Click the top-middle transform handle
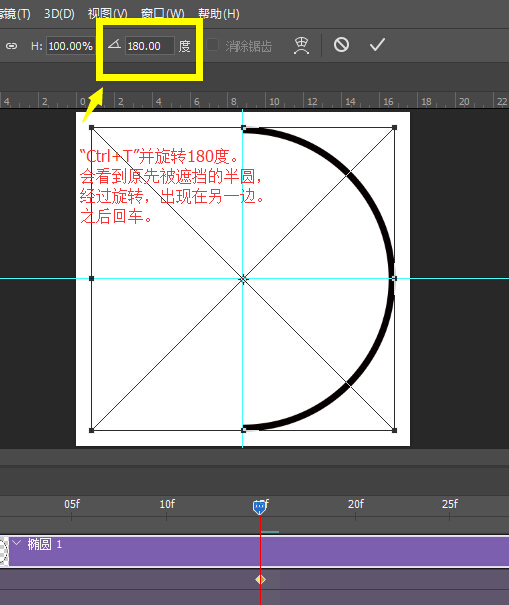Screen dimensions: 509x605 pyautogui.click(x=243, y=127)
